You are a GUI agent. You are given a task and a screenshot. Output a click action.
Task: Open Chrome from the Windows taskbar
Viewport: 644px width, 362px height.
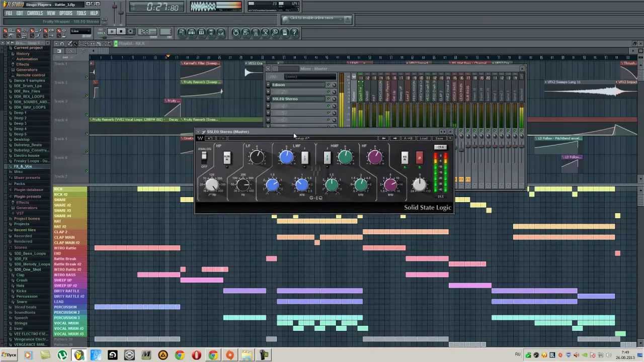pyautogui.click(x=179, y=355)
